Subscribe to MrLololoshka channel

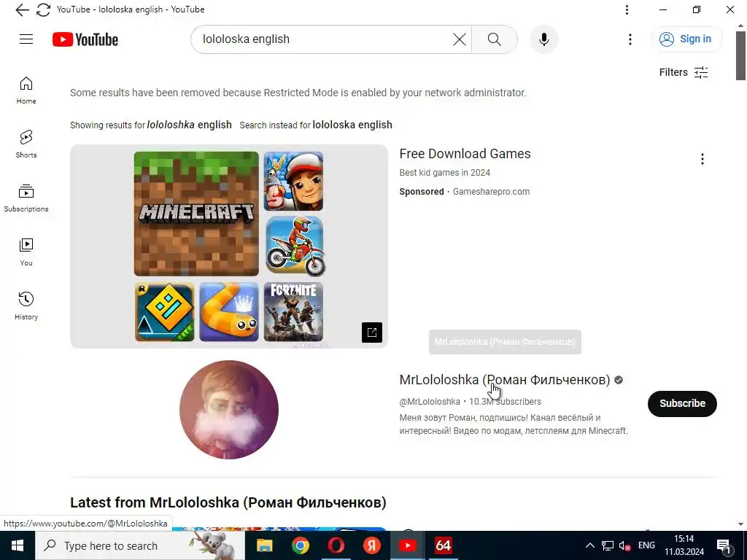pyautogui.click(x=682, y=403)
